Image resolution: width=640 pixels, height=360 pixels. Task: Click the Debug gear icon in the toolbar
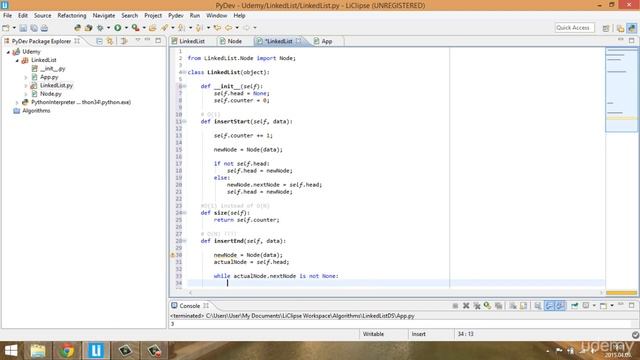coord(100,28)
